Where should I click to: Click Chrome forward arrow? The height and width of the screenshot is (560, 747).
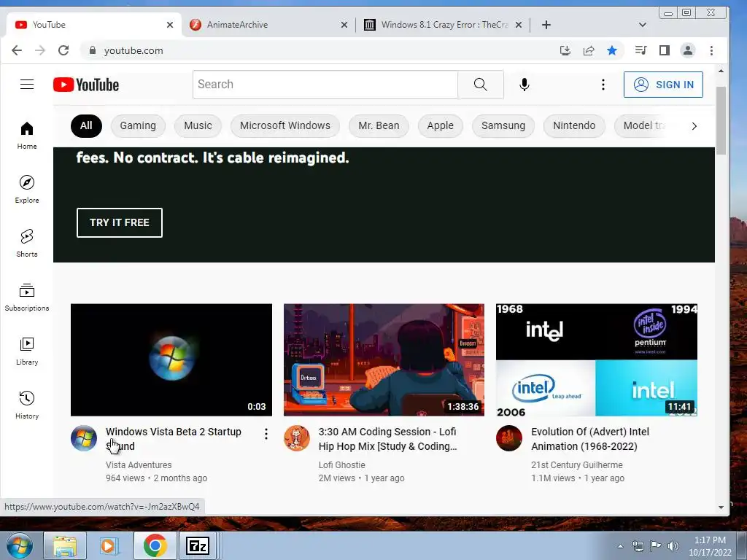pyautogui.click(x=40, y=50)
